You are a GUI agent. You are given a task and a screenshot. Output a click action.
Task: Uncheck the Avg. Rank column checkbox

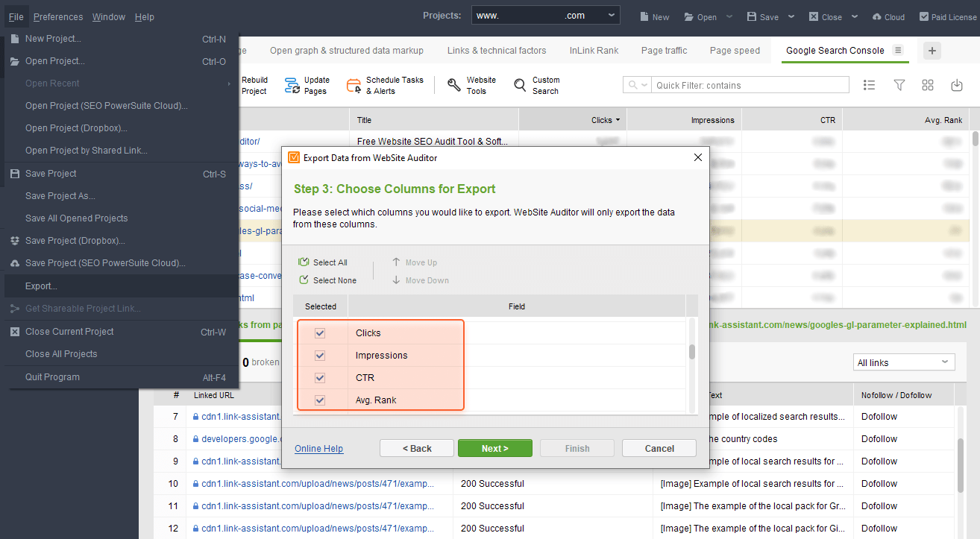(x=320, y=400)
